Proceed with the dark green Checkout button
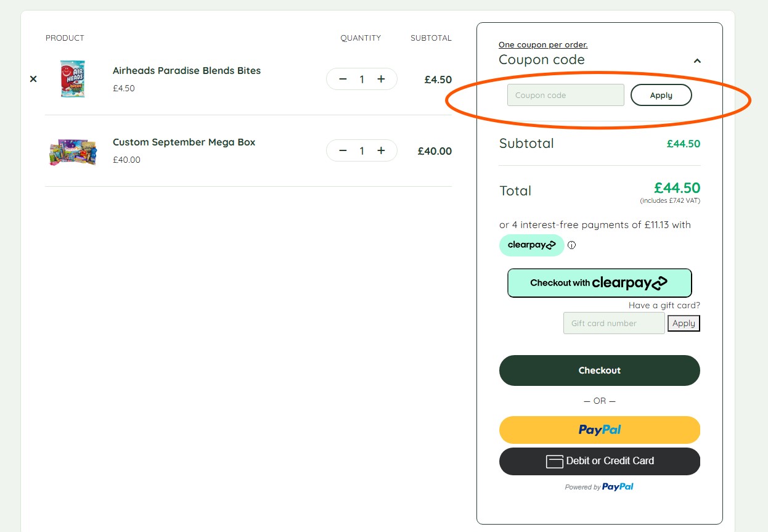The image size is (768, 532). pyautogui.click(x=600, y=370)
